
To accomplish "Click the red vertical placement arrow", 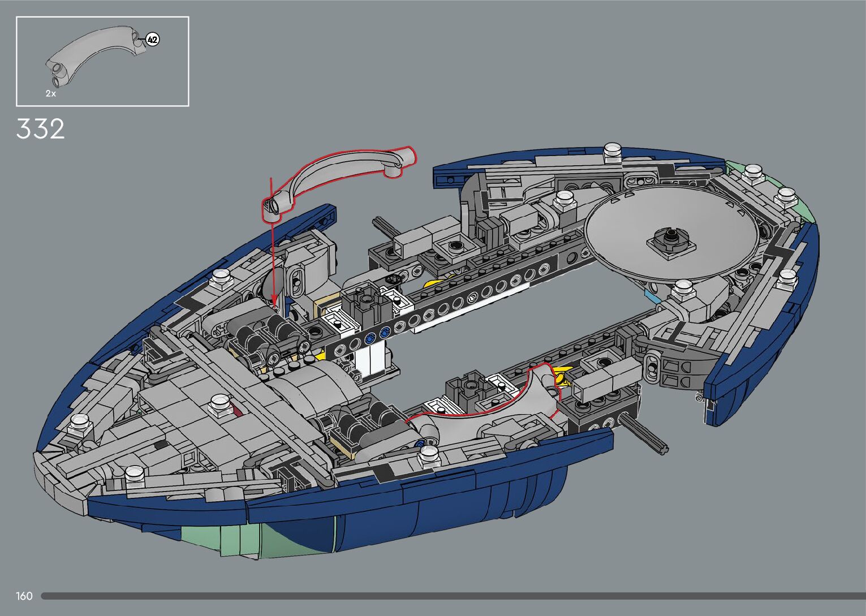I will [x=273, y=243].
